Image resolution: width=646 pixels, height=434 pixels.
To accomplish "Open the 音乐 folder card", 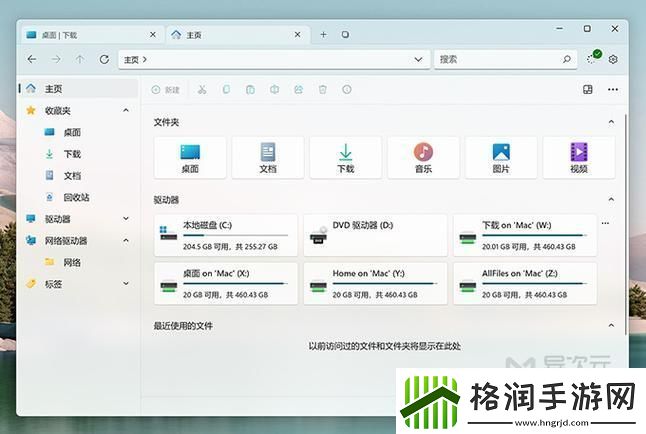I will 424,158.
